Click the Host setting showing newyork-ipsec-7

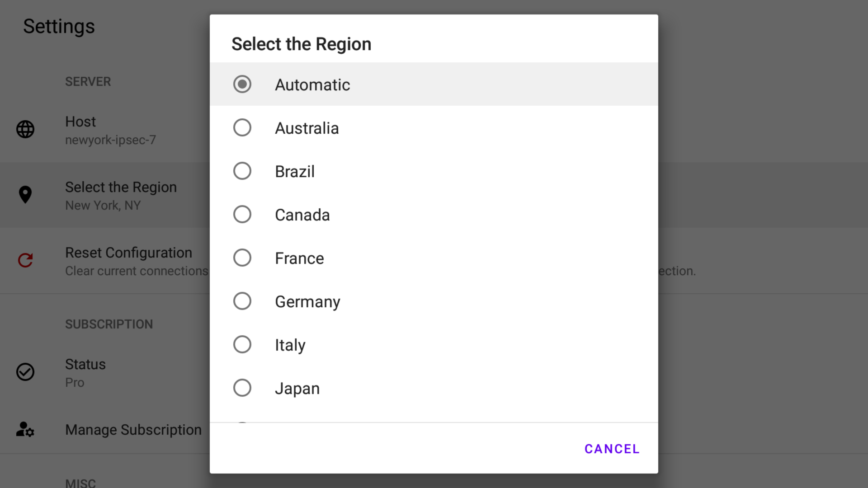click(x=111, y=130)
